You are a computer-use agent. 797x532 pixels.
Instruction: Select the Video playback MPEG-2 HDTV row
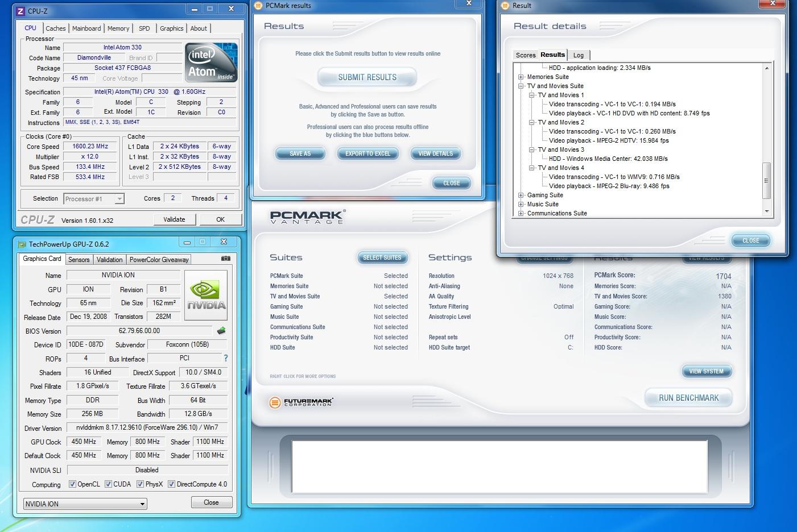609,140
